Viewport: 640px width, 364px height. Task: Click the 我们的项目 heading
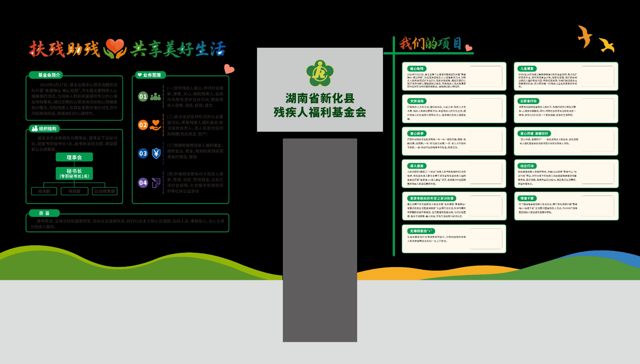coord(430,43)
